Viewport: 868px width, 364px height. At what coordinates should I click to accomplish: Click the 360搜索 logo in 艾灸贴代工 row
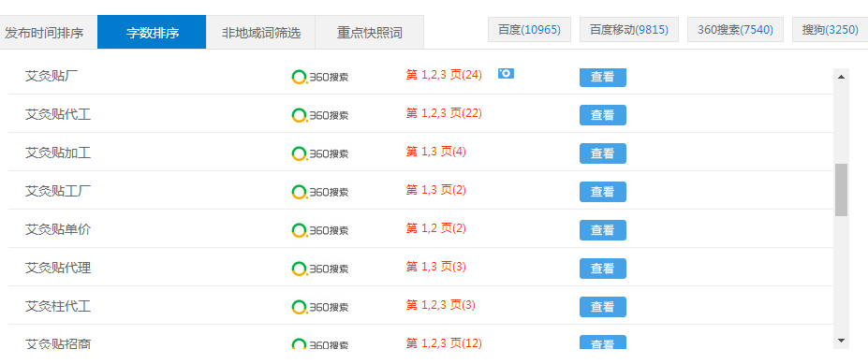(x=320, y=115)
